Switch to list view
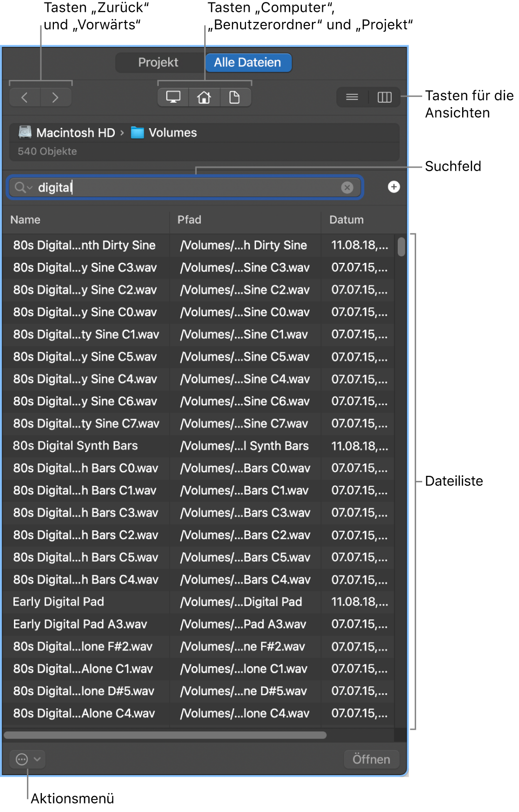The image size is (519, 812). click(x=352, y=97)
